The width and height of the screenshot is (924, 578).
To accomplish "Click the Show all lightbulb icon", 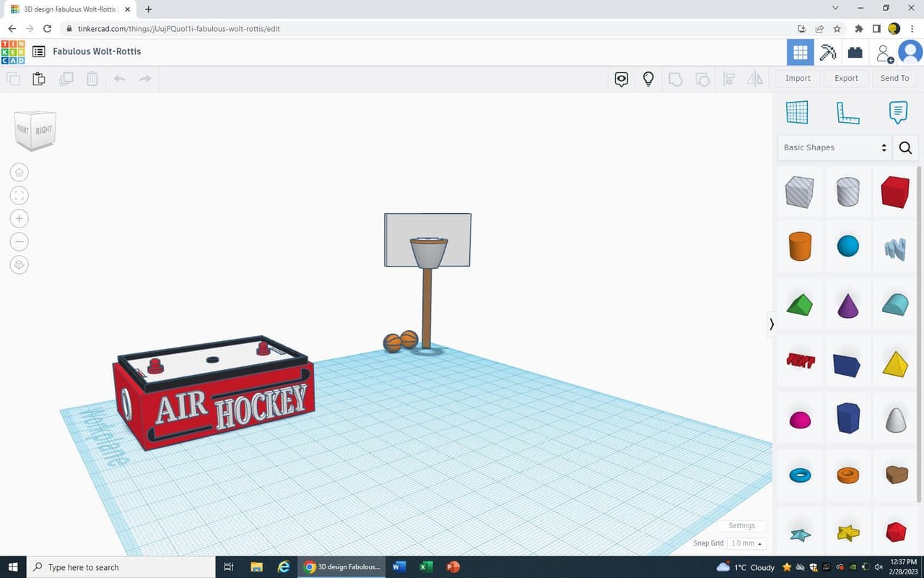I will [648, 79].
